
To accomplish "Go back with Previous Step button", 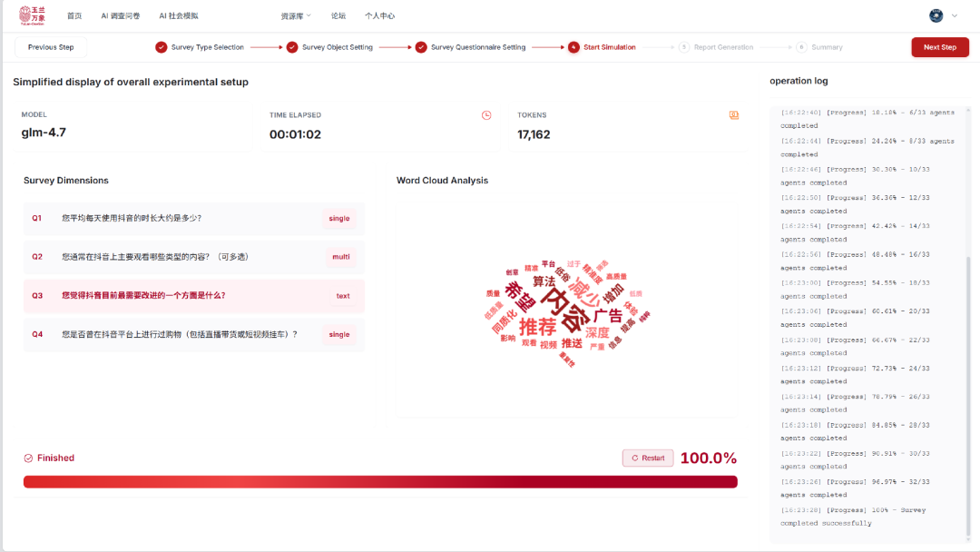I will click(x=51, y=47).
